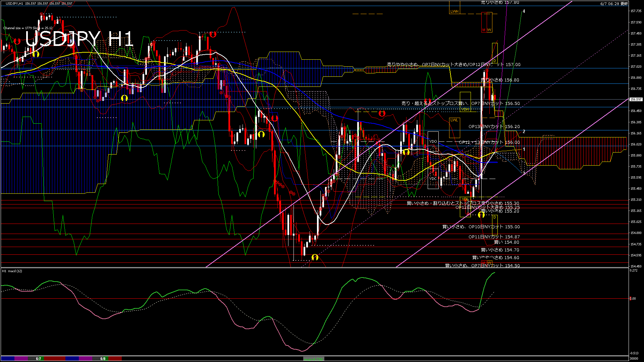Click the YDO yesterday-open box label
644x362 pixels.
click(x=433, y=141)
